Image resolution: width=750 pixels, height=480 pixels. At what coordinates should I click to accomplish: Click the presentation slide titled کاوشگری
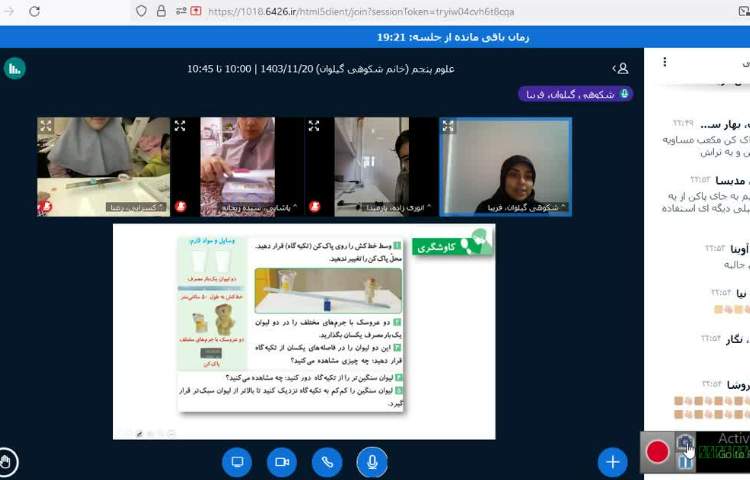point(304,331)
